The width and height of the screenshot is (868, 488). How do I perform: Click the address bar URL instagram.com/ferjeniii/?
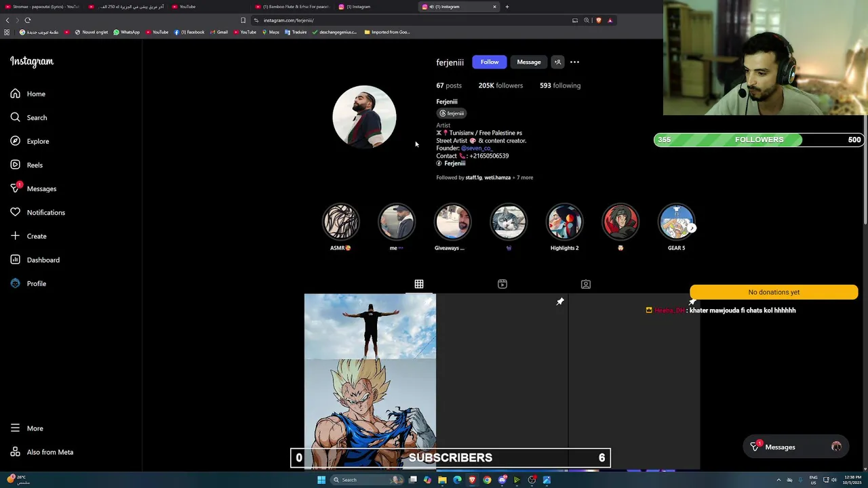[289, 20]
